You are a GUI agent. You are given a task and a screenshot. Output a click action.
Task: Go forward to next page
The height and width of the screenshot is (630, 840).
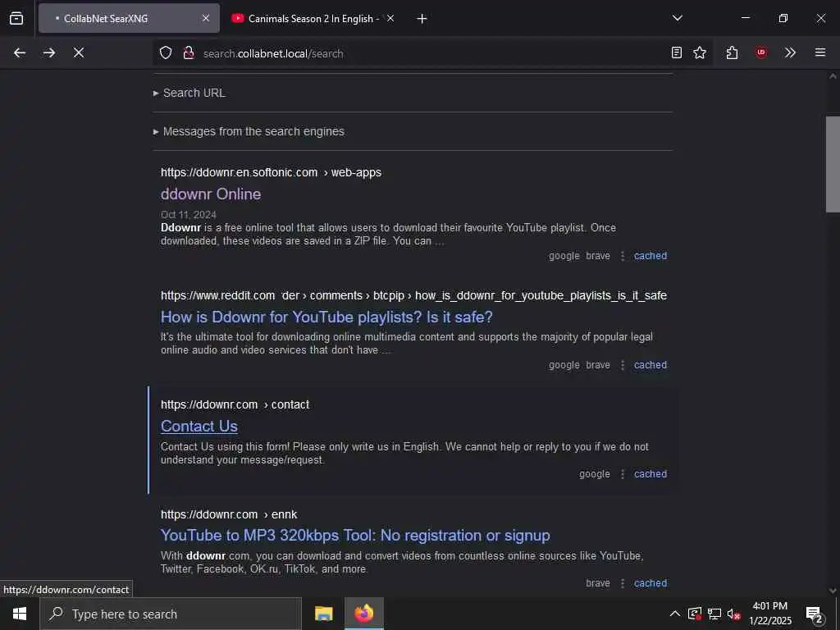pos(49,52)
